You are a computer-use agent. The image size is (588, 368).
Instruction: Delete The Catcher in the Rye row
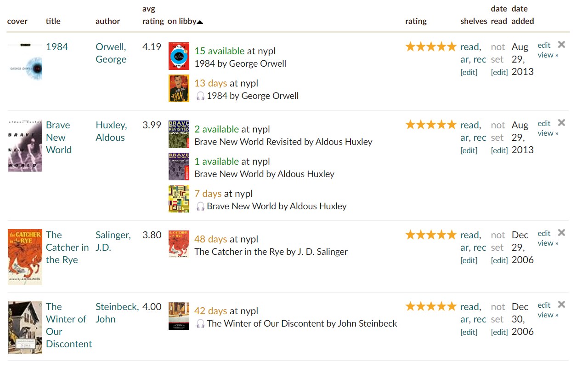point(561,233)
